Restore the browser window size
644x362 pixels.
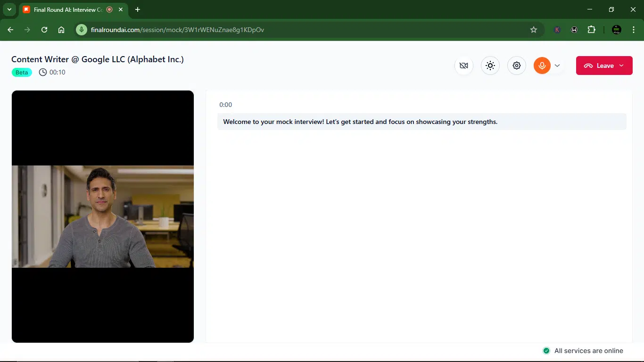[x=611, y=9]
